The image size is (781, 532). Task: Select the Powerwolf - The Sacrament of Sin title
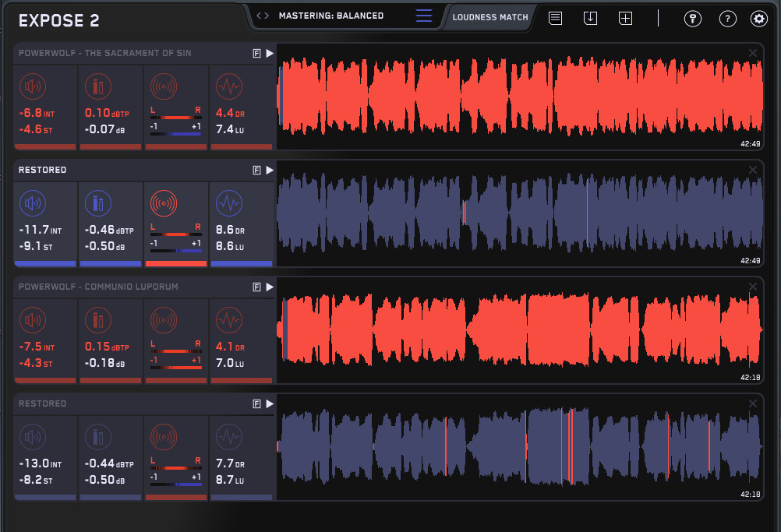tap(104, 53)
